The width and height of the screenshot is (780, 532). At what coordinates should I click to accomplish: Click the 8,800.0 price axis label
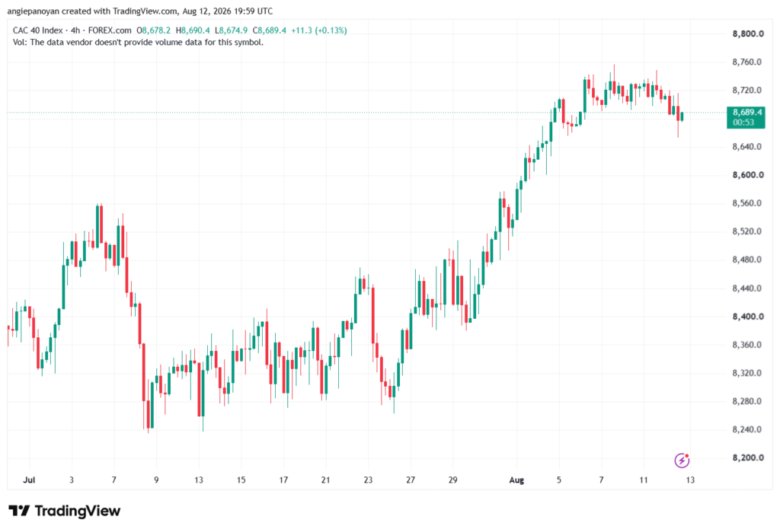point(748,33)
